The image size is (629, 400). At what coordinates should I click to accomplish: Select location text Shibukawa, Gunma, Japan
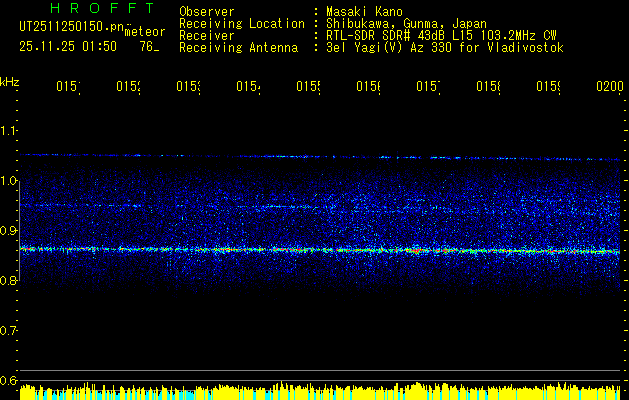click(406, 24)
